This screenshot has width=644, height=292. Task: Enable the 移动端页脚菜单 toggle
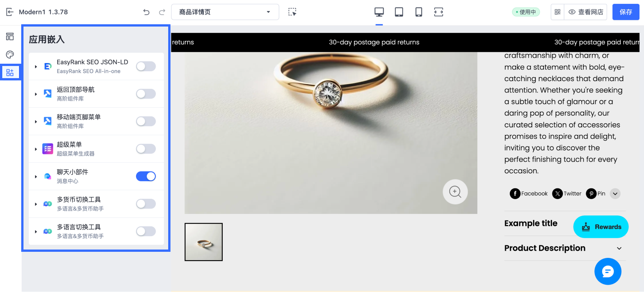(x=146, y=121)
